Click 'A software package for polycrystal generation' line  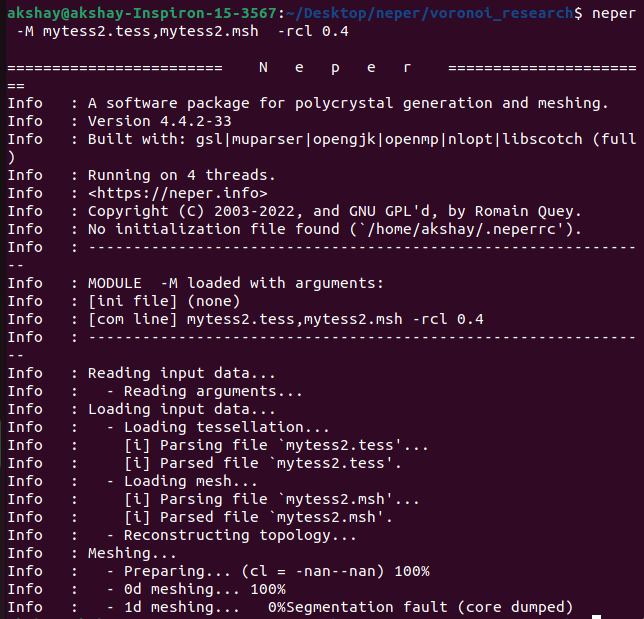point(348,104)
